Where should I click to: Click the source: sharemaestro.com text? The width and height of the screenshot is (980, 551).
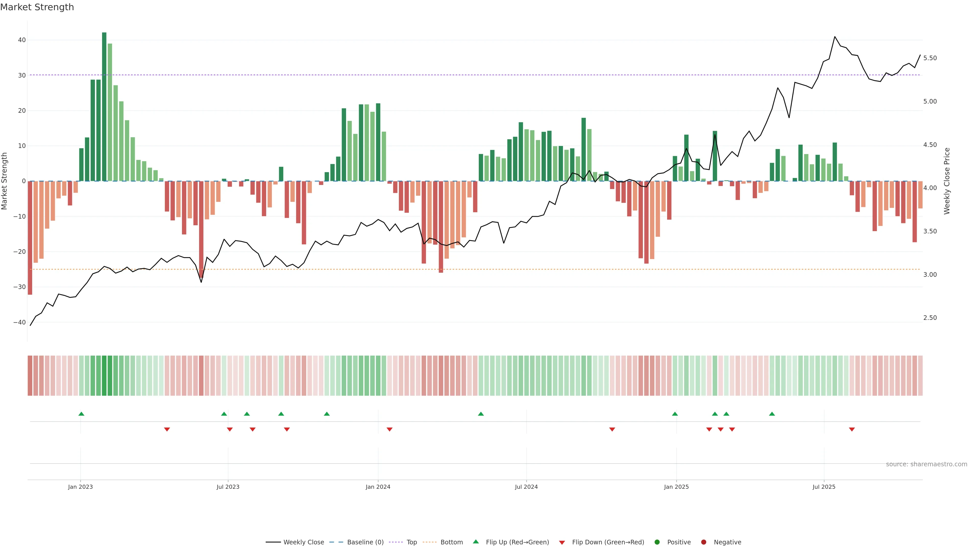pyautogui.click(x=926, y=464)
